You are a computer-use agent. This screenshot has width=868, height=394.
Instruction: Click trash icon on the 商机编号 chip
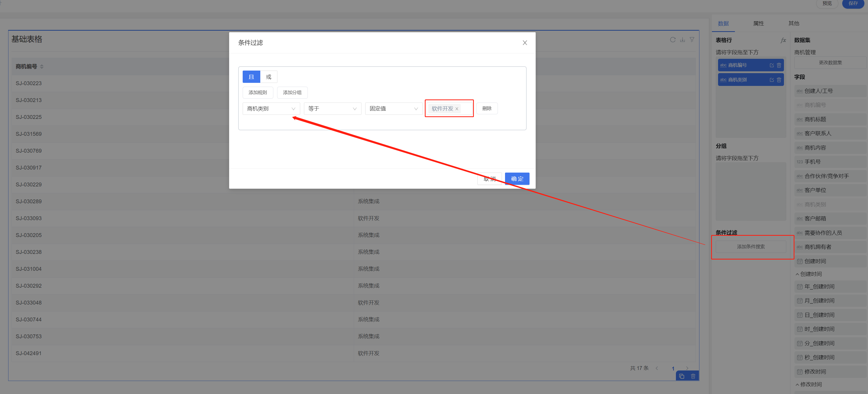(x=779, y=65)
